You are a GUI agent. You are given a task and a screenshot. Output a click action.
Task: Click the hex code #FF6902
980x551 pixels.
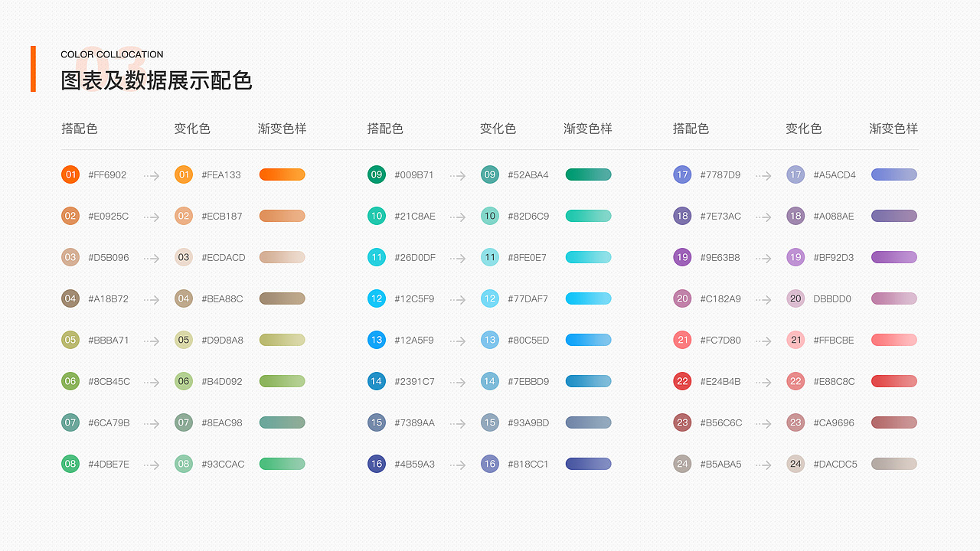pos(108,174)
